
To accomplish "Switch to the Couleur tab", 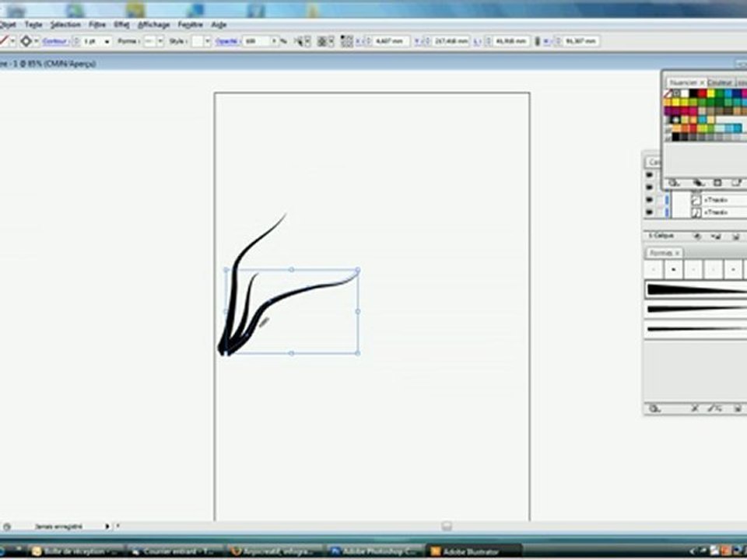I will click(719, 83).
